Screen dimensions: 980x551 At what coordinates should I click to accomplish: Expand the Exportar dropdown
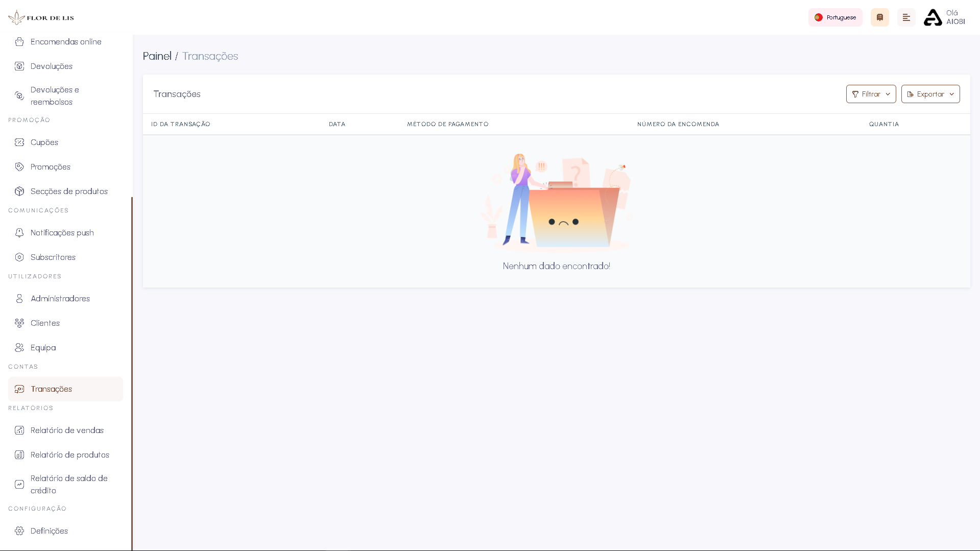click(x=951, y=94)
